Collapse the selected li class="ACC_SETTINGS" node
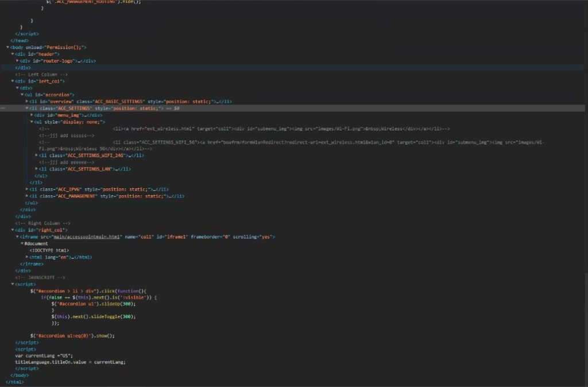This screenshot has width=588, height=387. 27,109
